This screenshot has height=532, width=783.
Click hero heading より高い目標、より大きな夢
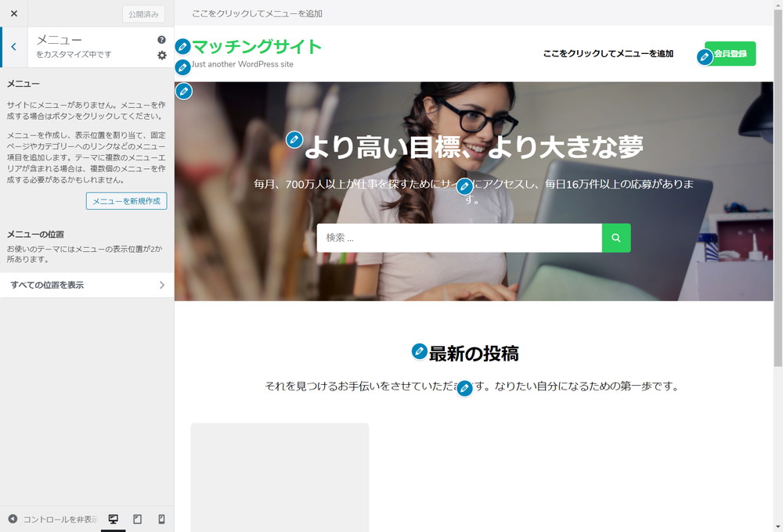tap(474, 147)
